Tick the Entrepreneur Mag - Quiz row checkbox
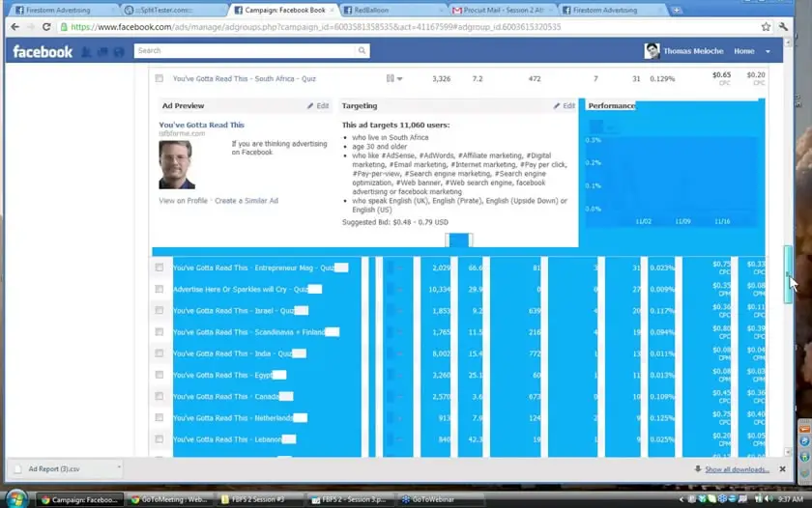 [159, 268]
